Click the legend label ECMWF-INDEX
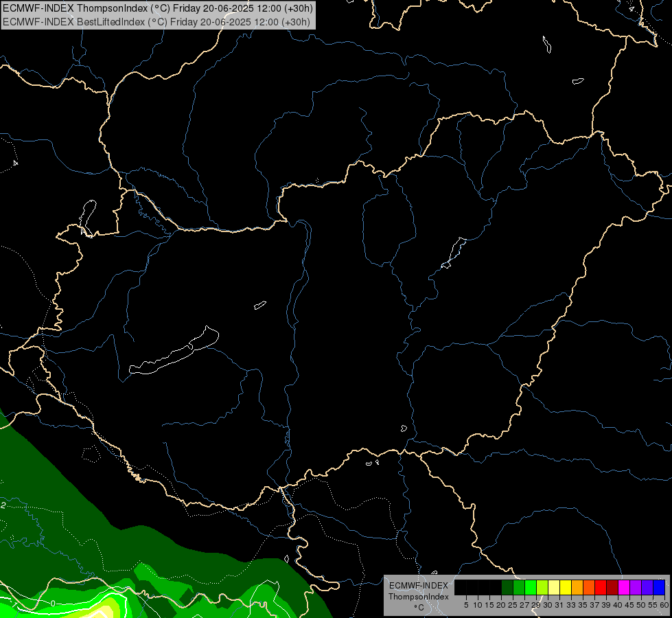 click(419, 586)
